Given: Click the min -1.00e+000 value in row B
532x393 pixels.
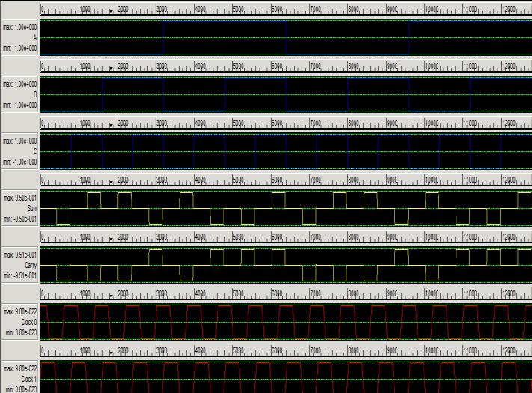Looking at the screenshot, I should pos(20,106).
